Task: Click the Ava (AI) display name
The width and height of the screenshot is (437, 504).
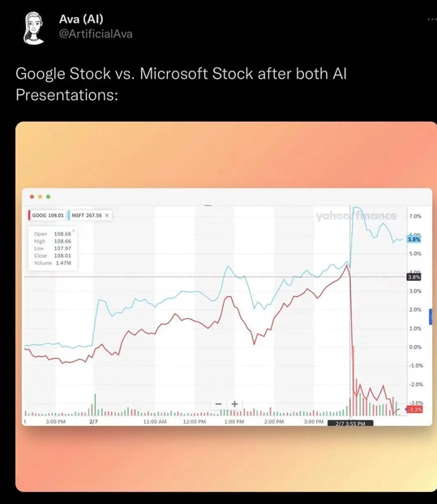Action: pos(81,19)
